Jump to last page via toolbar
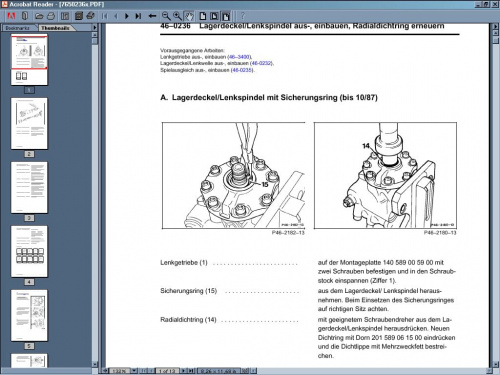 pyautogui.click(x=138, y=16)
